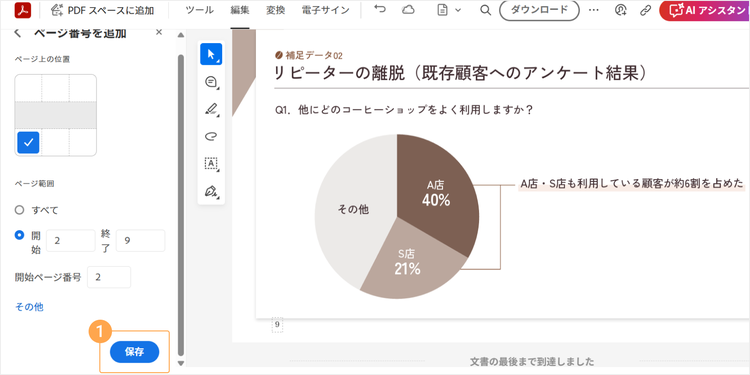Open the その他 link

pos(29,307)
